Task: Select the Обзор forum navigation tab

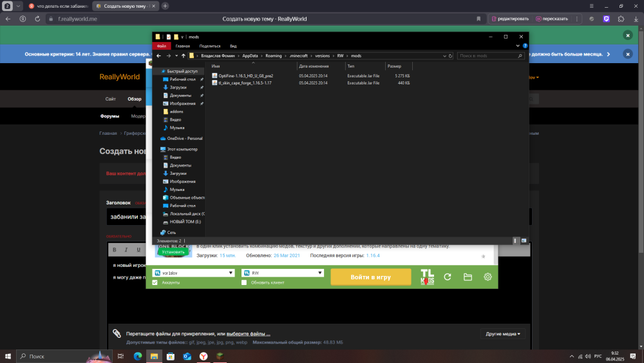Action: tap(135, 99)
